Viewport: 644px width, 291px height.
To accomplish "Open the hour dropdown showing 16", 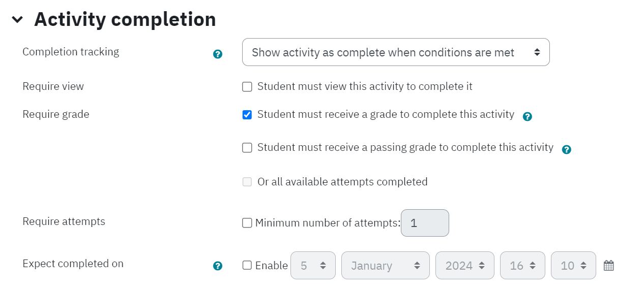I will pos(522,265).
